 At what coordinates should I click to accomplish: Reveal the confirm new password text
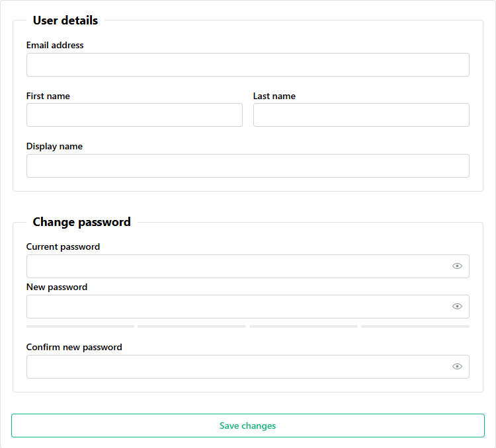(457, 367)
